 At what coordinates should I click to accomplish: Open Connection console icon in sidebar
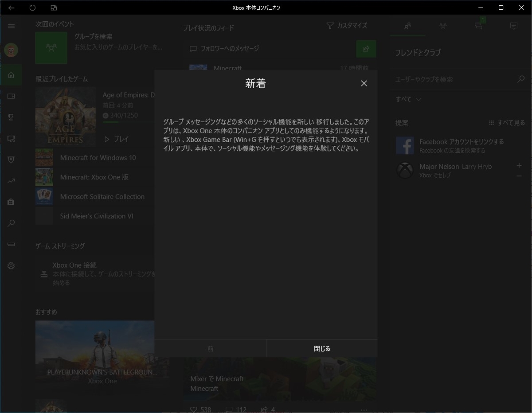point(11,245)
